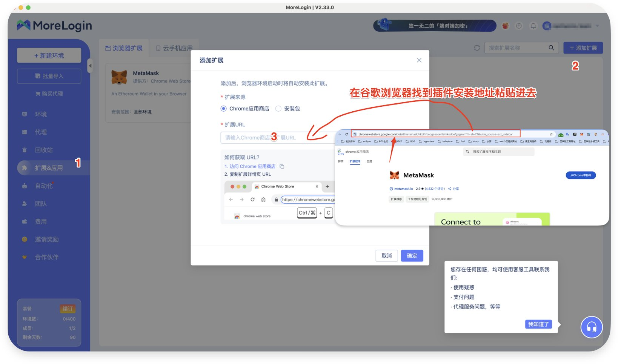
Task: Click the 我知道了 button in the help tip
Action: click(x=538, y=324)
